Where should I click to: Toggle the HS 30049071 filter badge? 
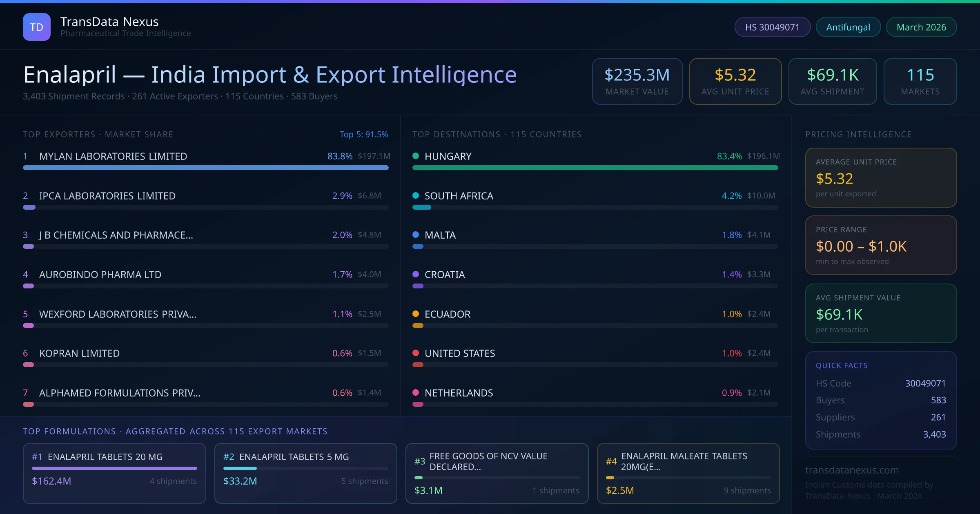tap(772, 27)
